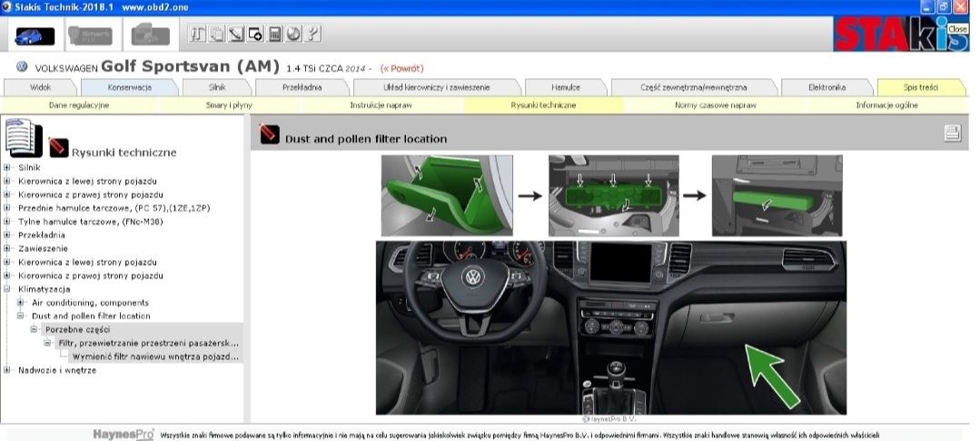
Task: Select the Instrukcje napraw sub-tab
Action: (381, 105)
